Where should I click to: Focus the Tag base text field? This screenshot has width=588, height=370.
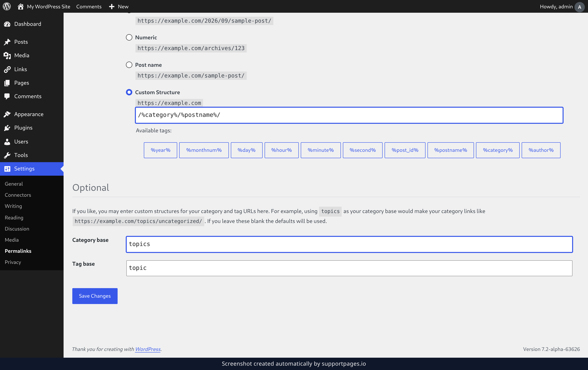point(349,268)
